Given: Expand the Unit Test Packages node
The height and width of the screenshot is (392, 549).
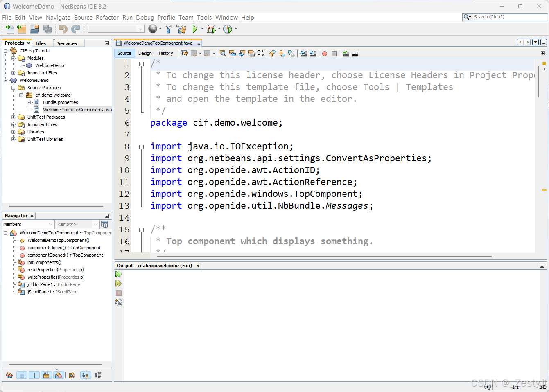Looking at the screenshot, I should pyautogui.click(x=14, y=117).
